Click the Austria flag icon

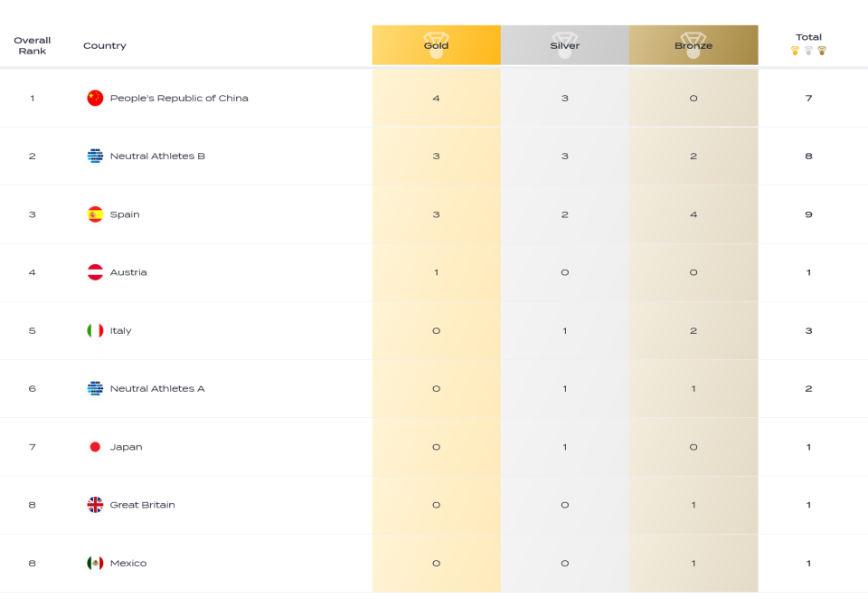coord(95,272)
